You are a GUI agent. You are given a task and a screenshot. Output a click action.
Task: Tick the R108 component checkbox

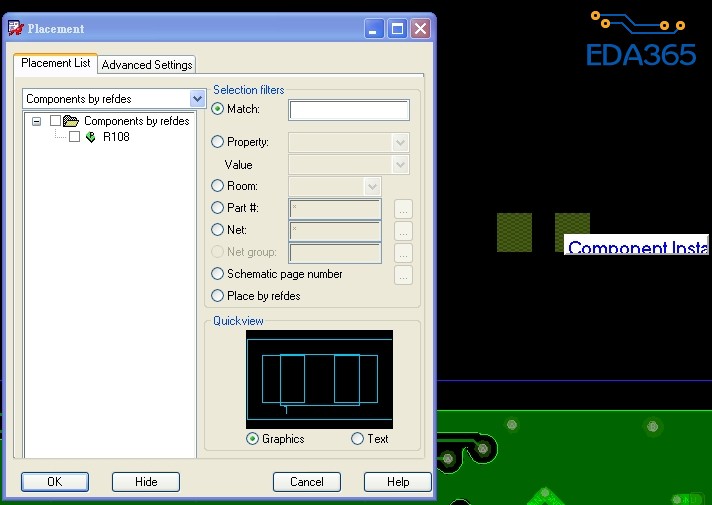(74, 137)
